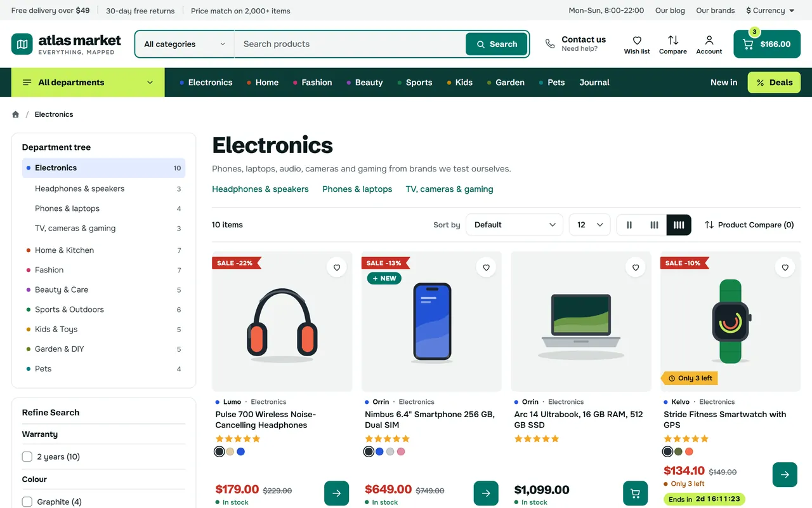Open the Garden navigation menu

click(506, 83)
